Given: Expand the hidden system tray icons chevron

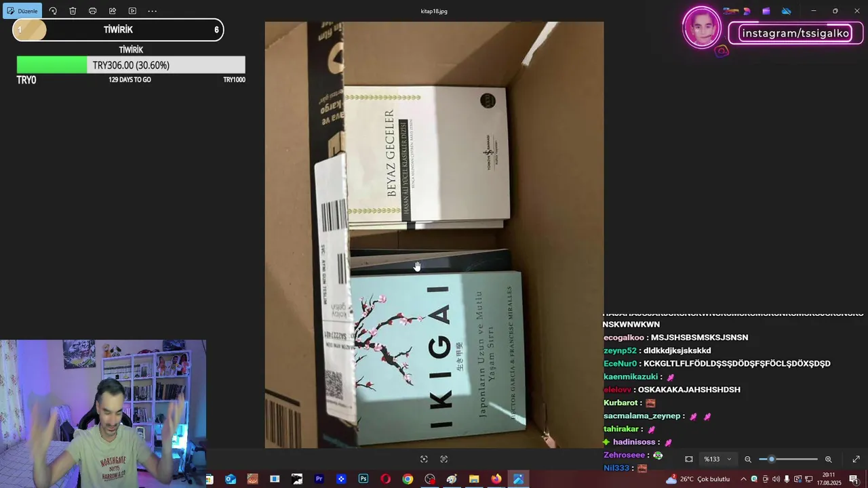Looking at the screenshot, I should [x=743, y=479].
